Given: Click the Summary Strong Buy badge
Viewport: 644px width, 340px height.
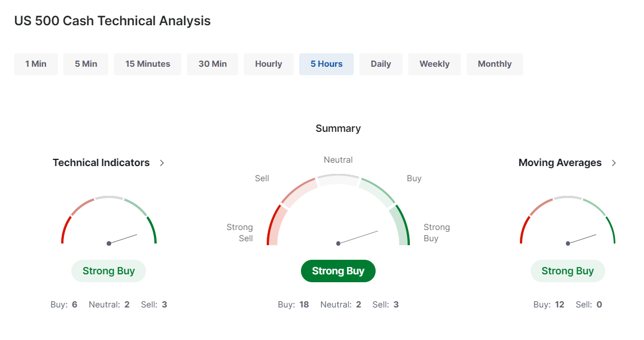Looking at the screenshot, I should [x=338, y=271].
